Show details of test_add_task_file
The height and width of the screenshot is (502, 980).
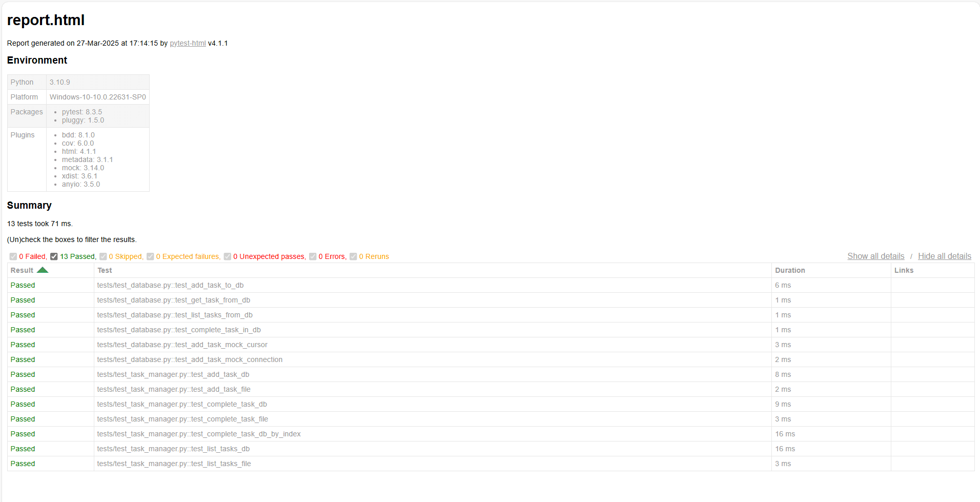pyautogui.click(x=174, y=389)
